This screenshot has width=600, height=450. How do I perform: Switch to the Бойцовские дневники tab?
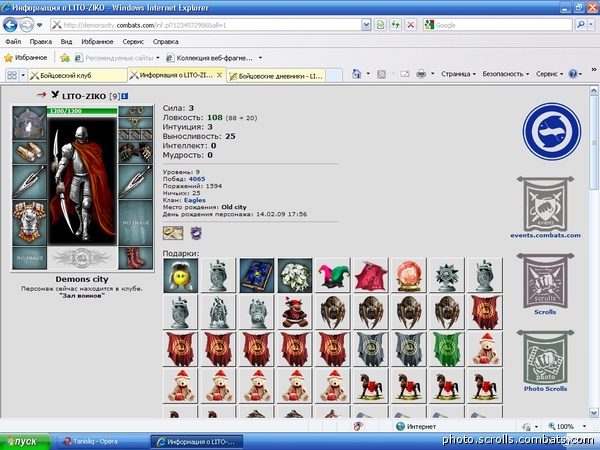pos(276,76)
